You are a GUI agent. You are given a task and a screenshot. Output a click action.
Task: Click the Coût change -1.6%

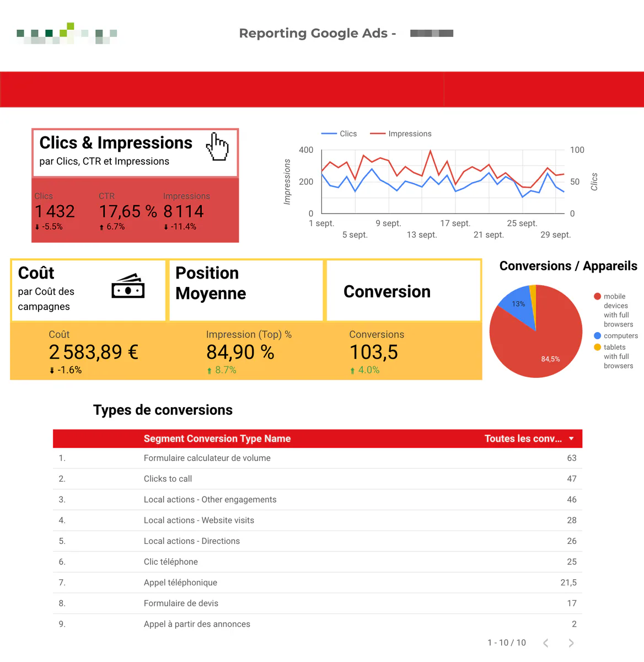tap(65, 370)
